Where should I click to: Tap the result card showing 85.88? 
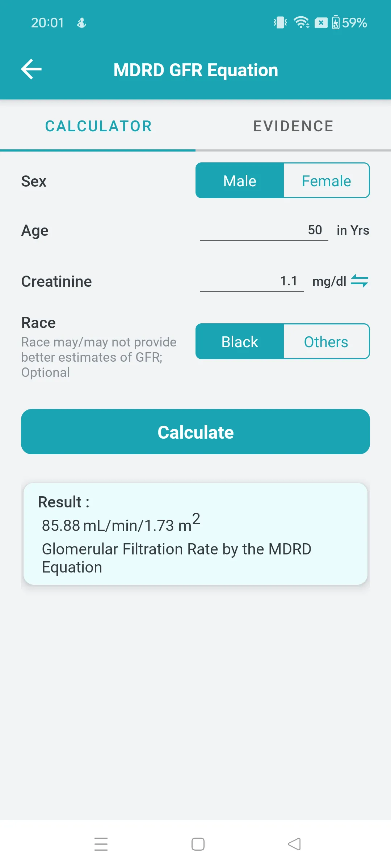tap(195, 533)
